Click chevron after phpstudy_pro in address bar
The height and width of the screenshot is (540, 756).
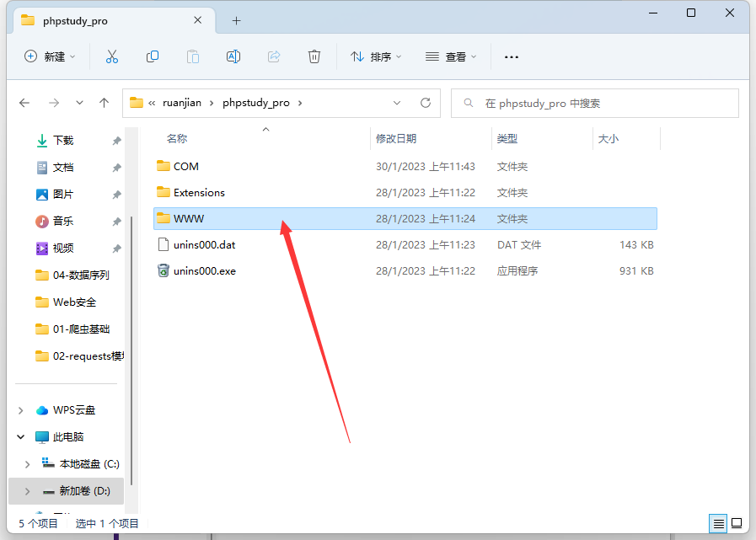pyautogui.click(x=300, y=103)
